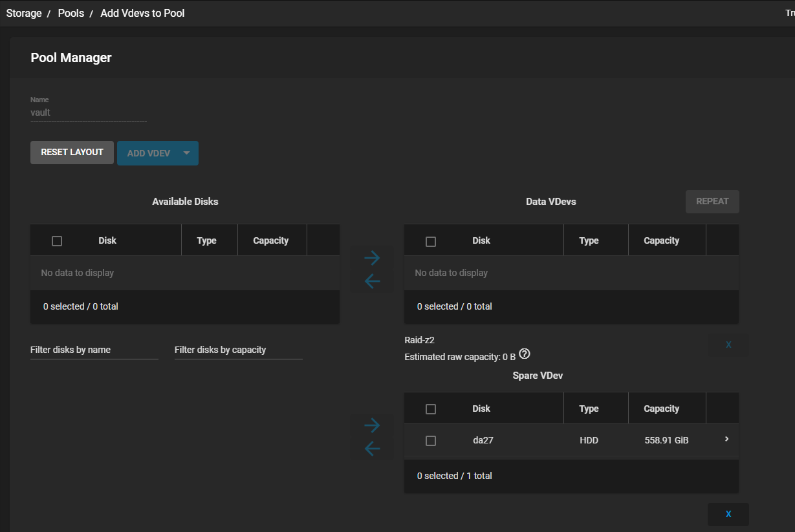Click HDD type cell for da27

coord(589,440)
